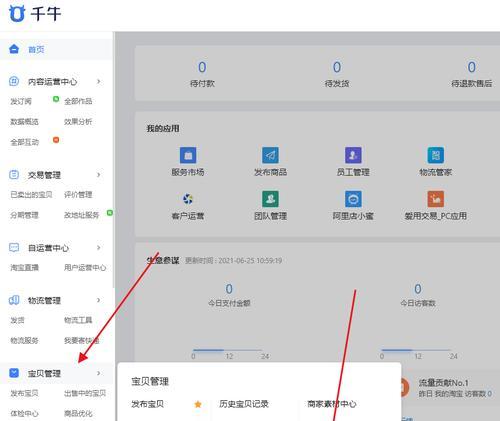Open the 团队管理 app icon
The image size is (500, 421).
[x=270, y=199]
